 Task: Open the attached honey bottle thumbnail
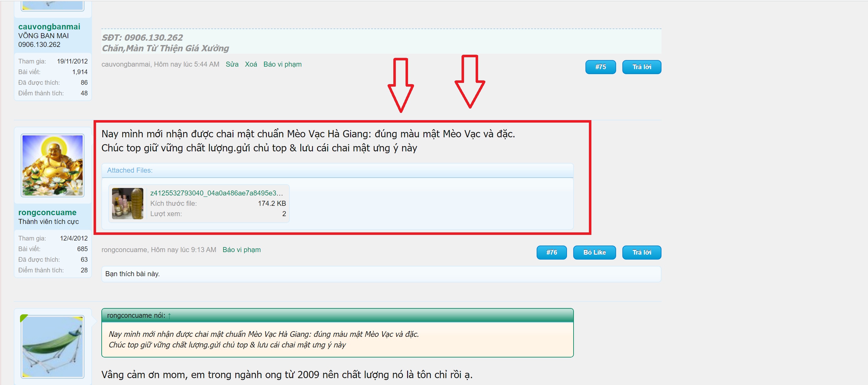(x=127, y=204)
